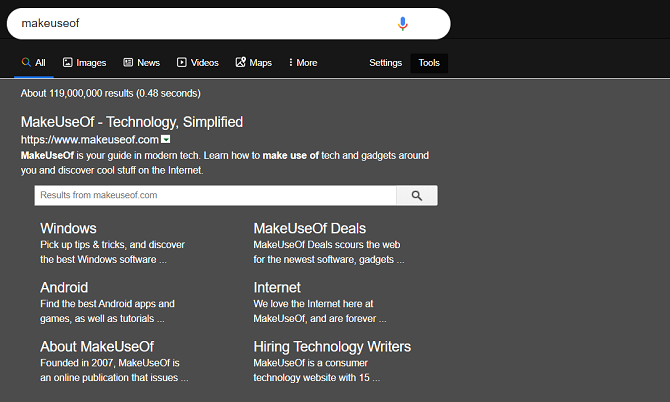Viewport: 670px width, 402px height.
Task: Click 'We love the Internet' snippet
Action: coord(320,311)
